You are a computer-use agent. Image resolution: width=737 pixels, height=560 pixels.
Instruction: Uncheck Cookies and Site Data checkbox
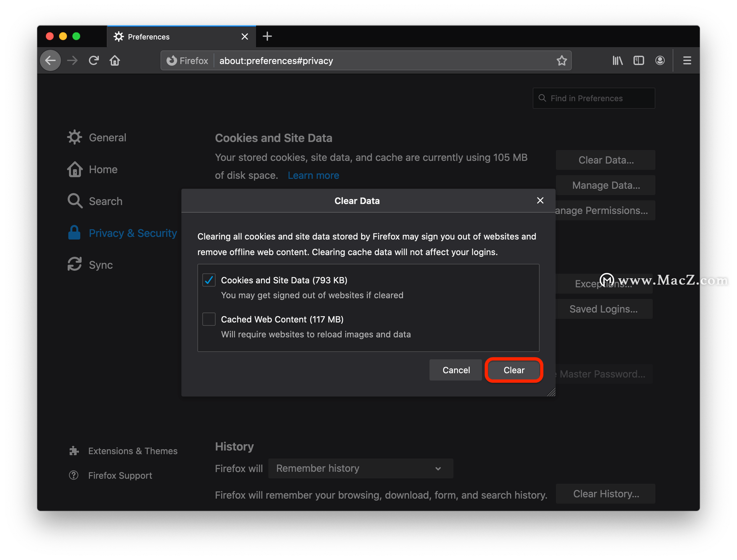point(209,280)
